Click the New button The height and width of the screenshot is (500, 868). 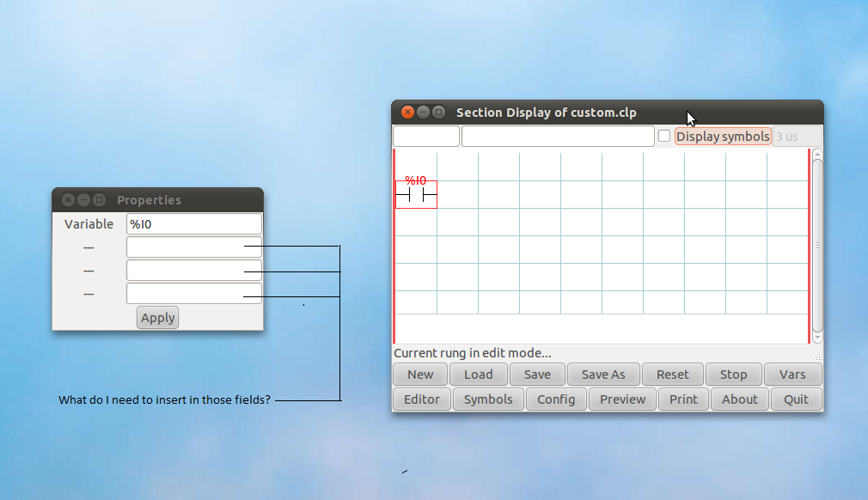(x=421, y=375)
